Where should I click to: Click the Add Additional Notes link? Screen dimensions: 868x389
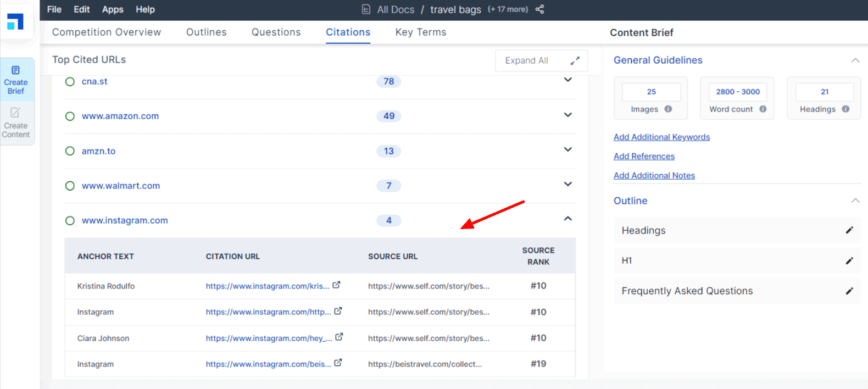click(654, 175)
